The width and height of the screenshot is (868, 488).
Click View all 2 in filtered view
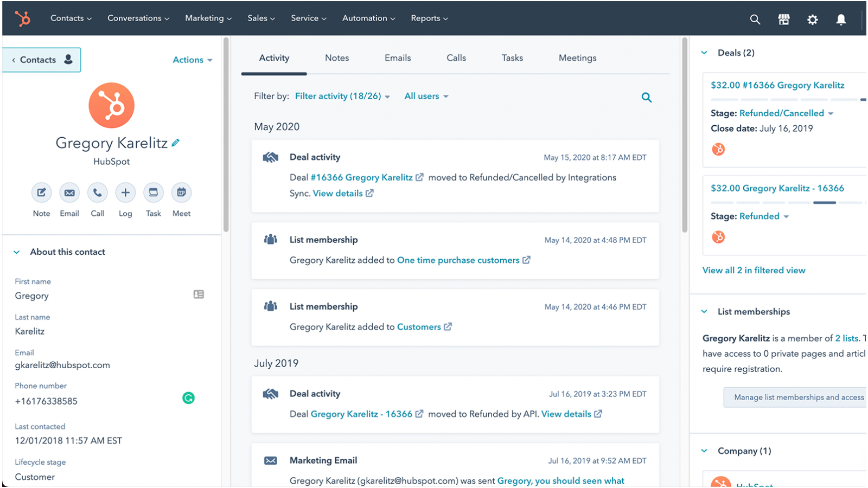754,270
